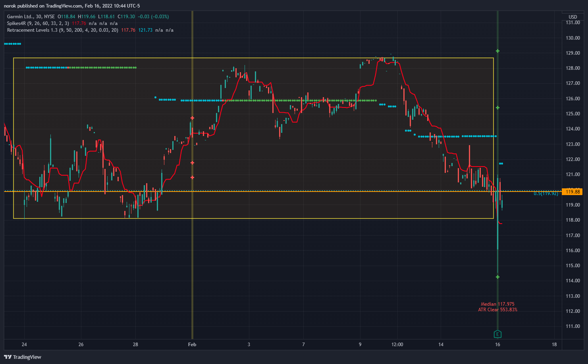Click the '28' date label on the time axis
Viewport: 588px width, 364px height.
(135, 345)
